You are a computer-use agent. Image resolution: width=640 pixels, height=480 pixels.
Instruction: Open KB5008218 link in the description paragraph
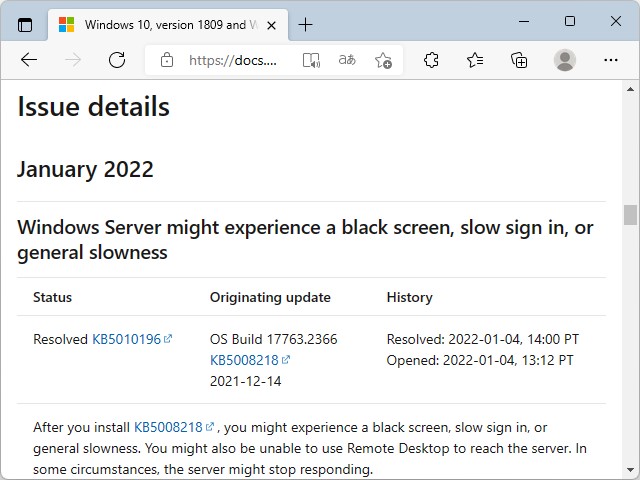tap(174, 427)
